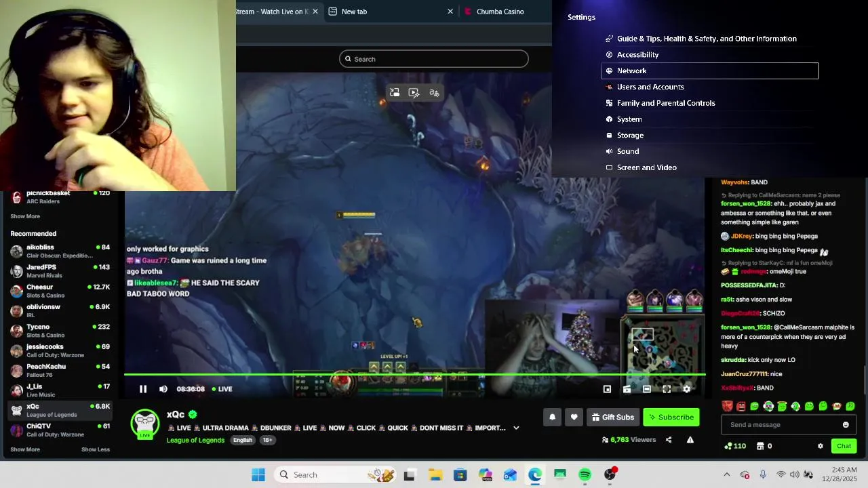This screenshot has width=868, height=488.
Task: Open Windows Start menu
Action: (x=258, y=475)
